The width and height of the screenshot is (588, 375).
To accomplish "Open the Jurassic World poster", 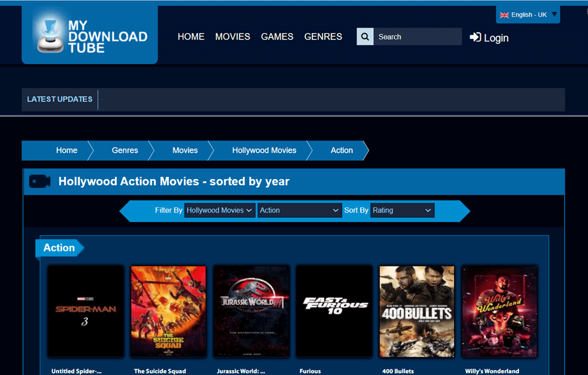I will tap(252, 312).
